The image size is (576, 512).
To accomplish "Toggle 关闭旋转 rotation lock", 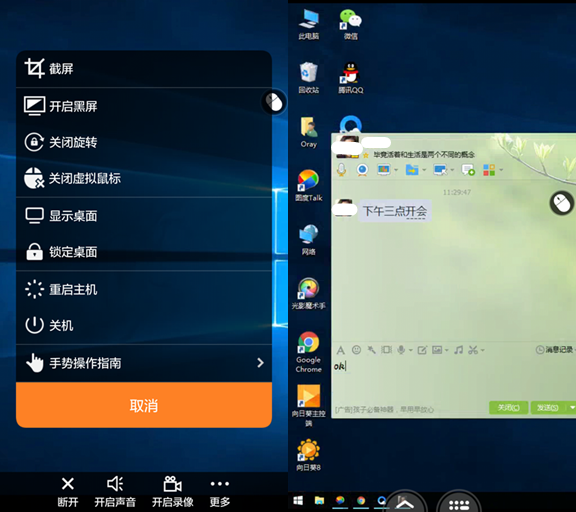I will [x=144, y=142].
